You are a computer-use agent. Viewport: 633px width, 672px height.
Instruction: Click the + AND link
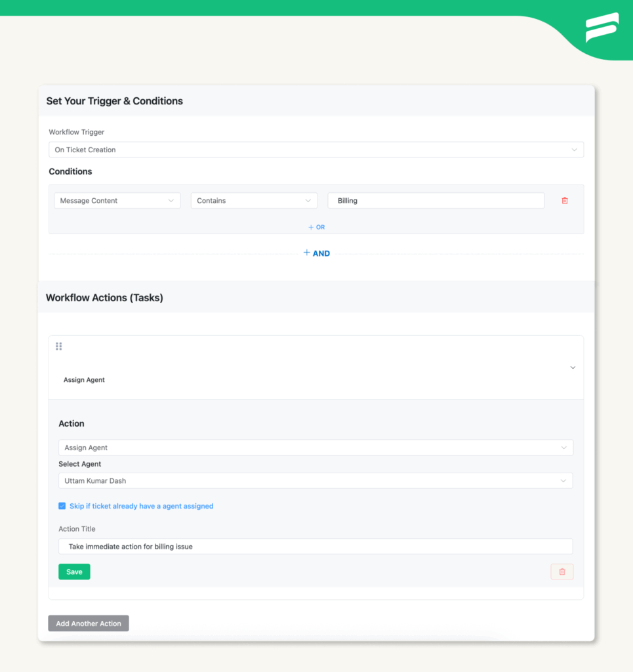[x=317, y=253]
